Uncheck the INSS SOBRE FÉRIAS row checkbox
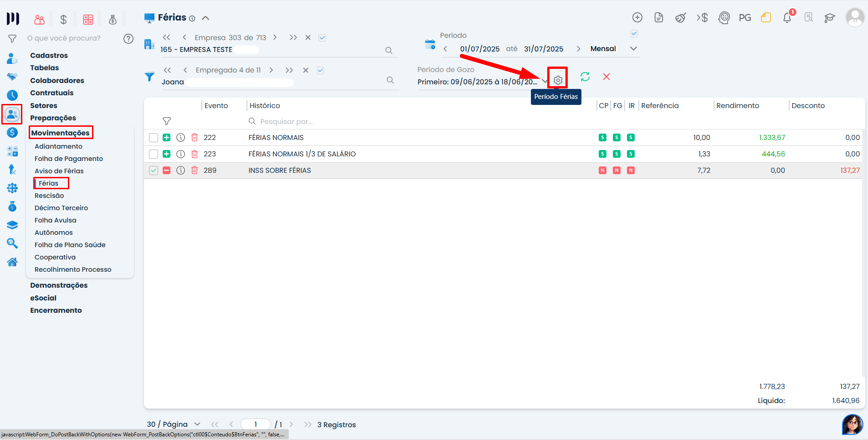The height and width of the screenshot is (440, 868). tap(154, 171)
